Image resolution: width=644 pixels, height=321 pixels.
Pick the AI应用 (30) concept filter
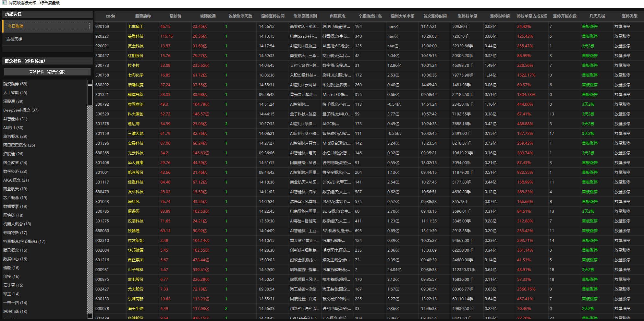point(13,128)
